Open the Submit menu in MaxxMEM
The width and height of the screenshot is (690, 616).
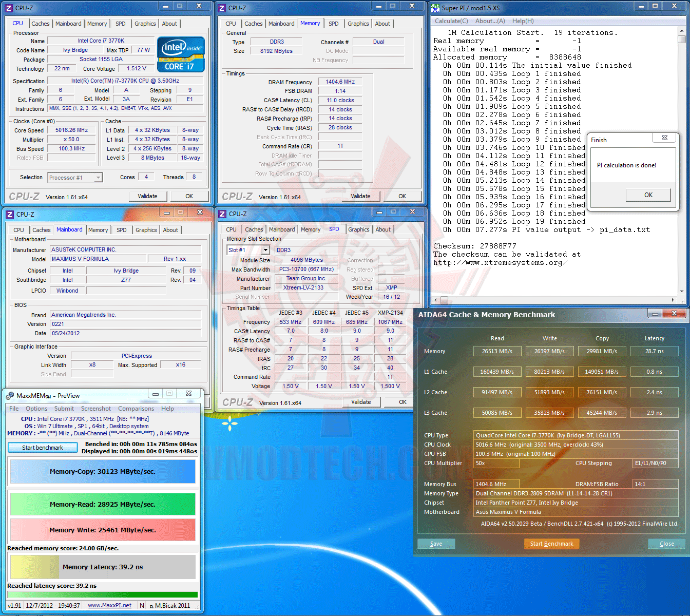(64, 409)
